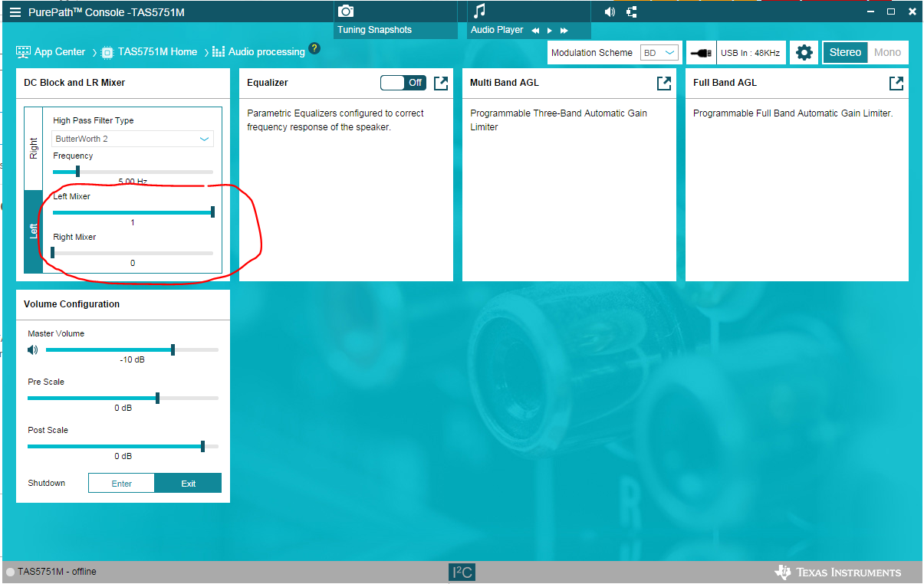Screen dimensions: 924x584
Task: Click the Master Volume slider
Action: 132,349
